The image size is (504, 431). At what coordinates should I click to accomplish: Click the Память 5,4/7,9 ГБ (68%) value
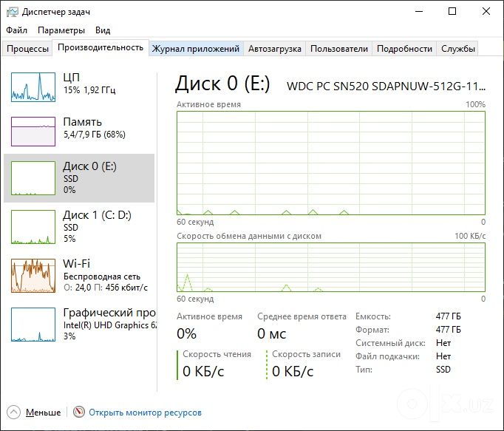[x=94, y=135]
